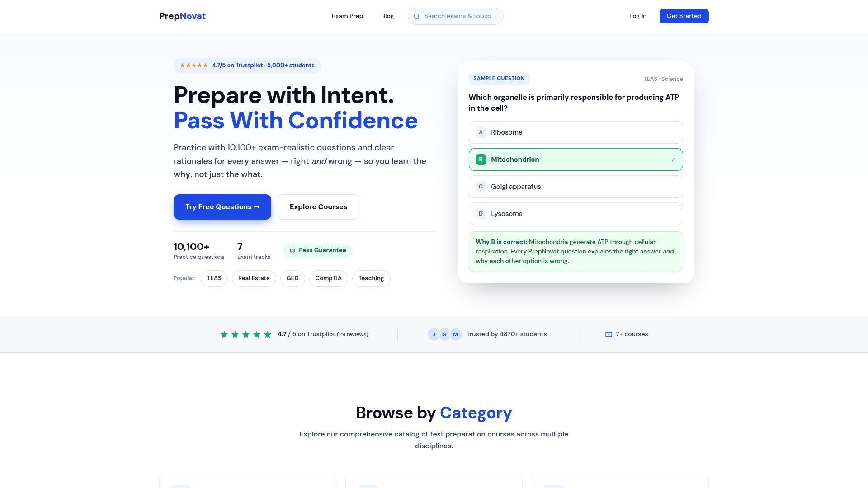Select the CompTIA popular tag
Image resolution: width=868 pixels, height=488 pixels.
click(x=329, y=278)
